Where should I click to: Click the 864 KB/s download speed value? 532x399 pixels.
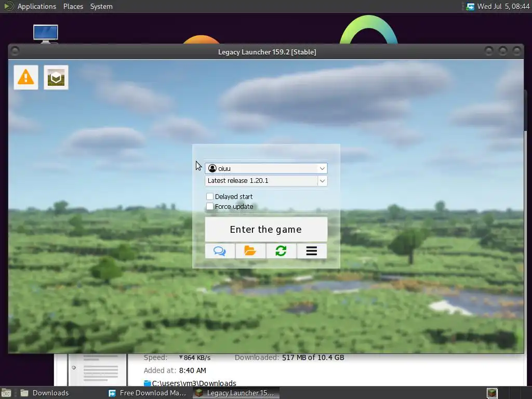(197, 357)
